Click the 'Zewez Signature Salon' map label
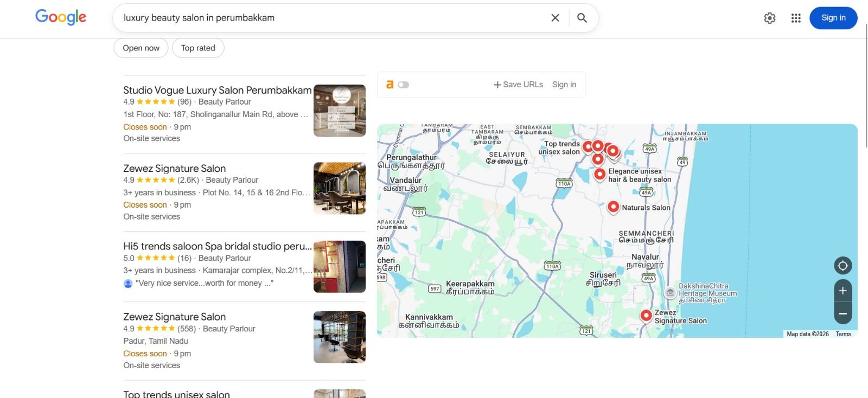This screenshot has height=398, width=868. click(x=681, y=317)
